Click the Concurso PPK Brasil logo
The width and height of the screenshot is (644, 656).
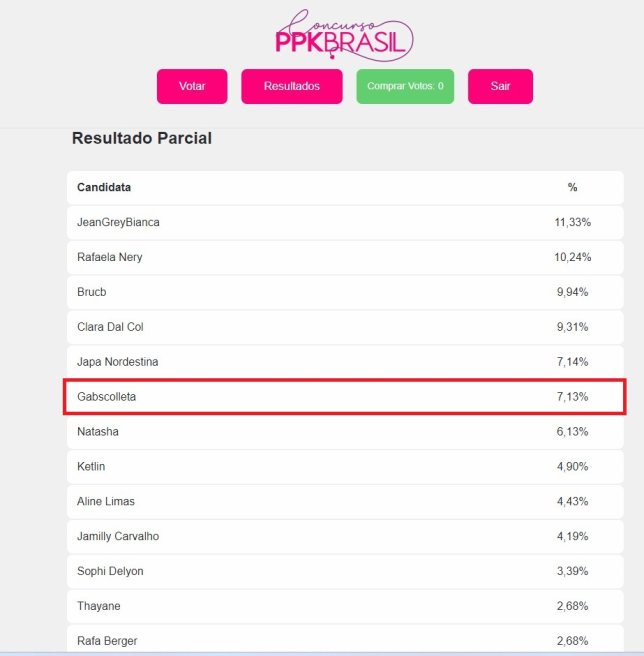click(344, 34)
